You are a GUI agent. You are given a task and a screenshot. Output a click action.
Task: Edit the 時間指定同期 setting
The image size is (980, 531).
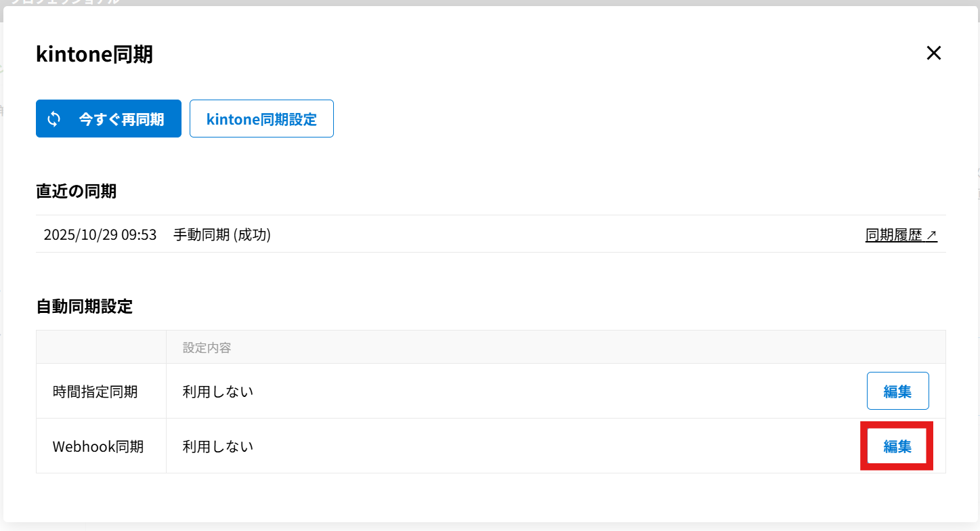pyautogui.click(x=897, y=391)
